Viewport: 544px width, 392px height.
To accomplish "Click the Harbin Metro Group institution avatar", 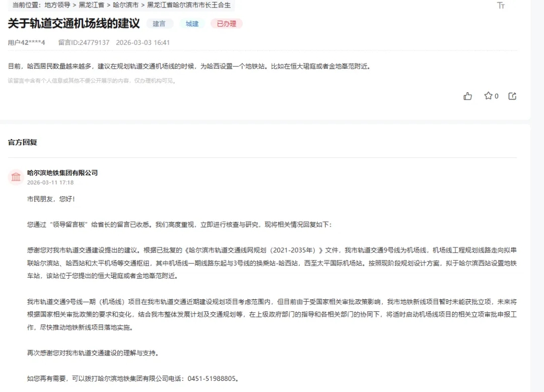I will pos(16,177).
